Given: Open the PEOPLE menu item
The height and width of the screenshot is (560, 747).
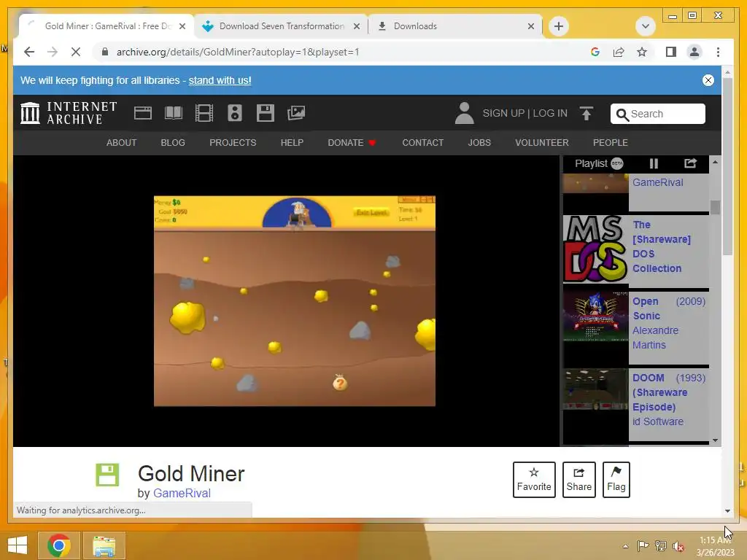Looking at the screenshot, I should (611, 143).
